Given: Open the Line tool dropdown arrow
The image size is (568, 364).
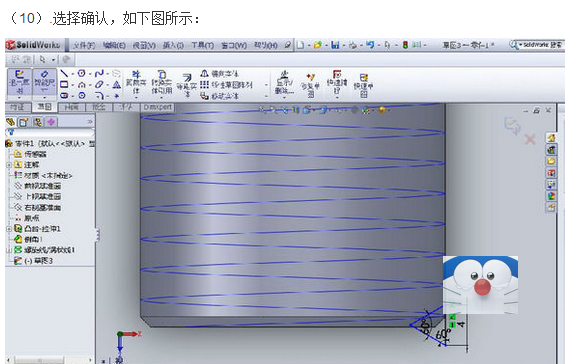Looking at the screenshot, I should [x=73, y=74].
